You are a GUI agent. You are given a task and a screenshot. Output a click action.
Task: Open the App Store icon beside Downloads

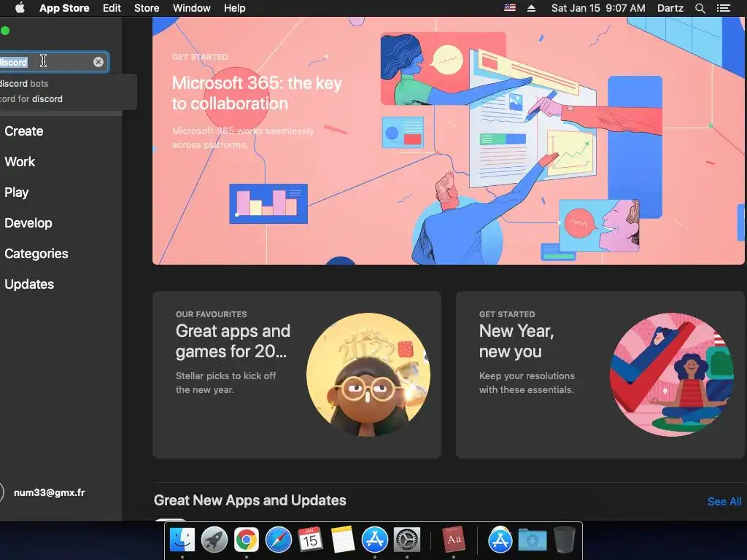click(x=500, y=540)
